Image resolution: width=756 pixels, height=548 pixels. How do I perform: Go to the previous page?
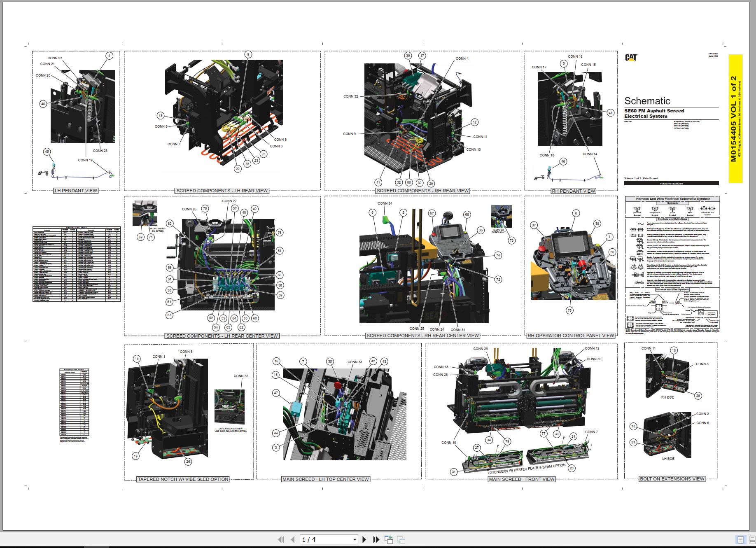click(293, 539)
